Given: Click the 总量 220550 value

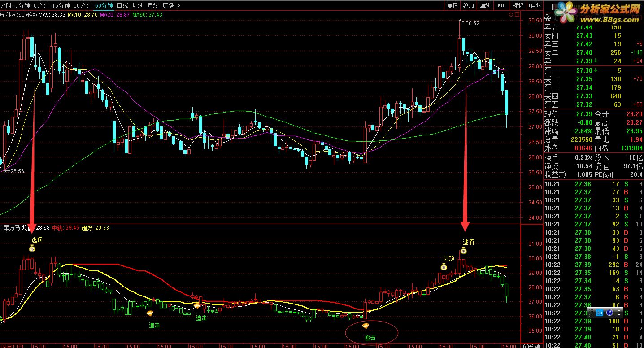Looking at the screenshot, I should 582,139.
